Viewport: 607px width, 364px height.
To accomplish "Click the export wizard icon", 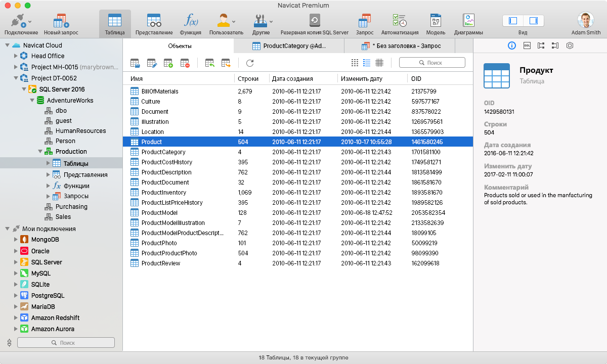I will tap(226, 63).
